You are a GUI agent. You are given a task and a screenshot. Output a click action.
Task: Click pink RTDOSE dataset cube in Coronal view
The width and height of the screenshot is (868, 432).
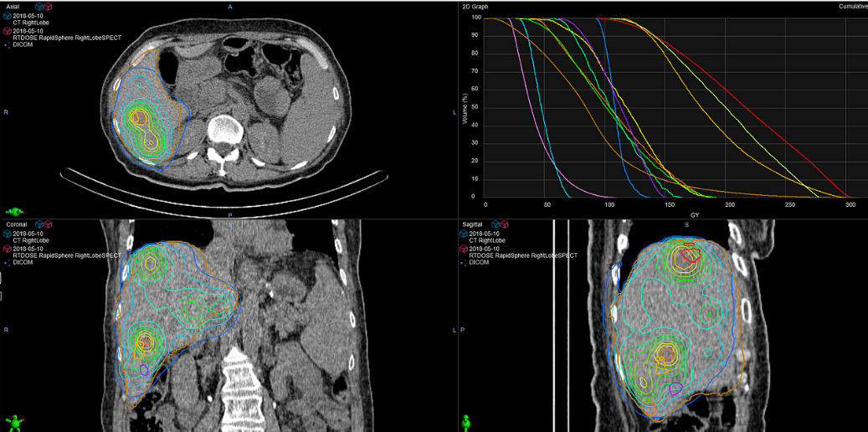tap(8, 249)
